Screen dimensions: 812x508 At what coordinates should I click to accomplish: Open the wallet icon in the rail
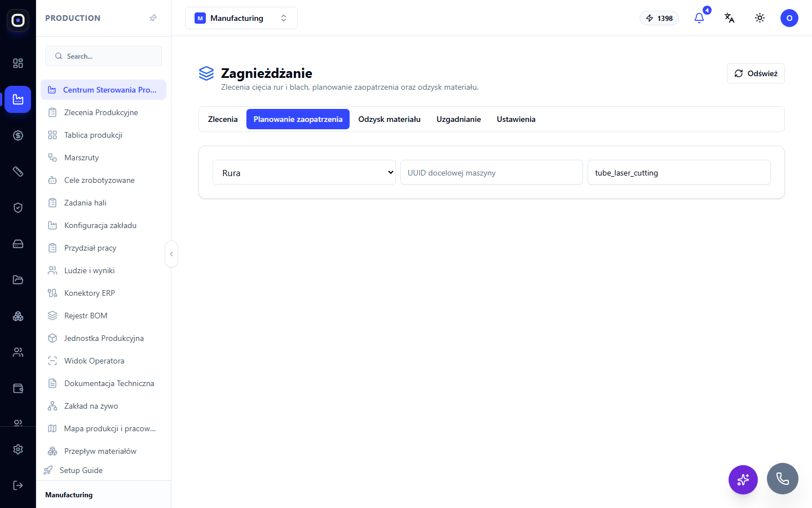point(18,388)
